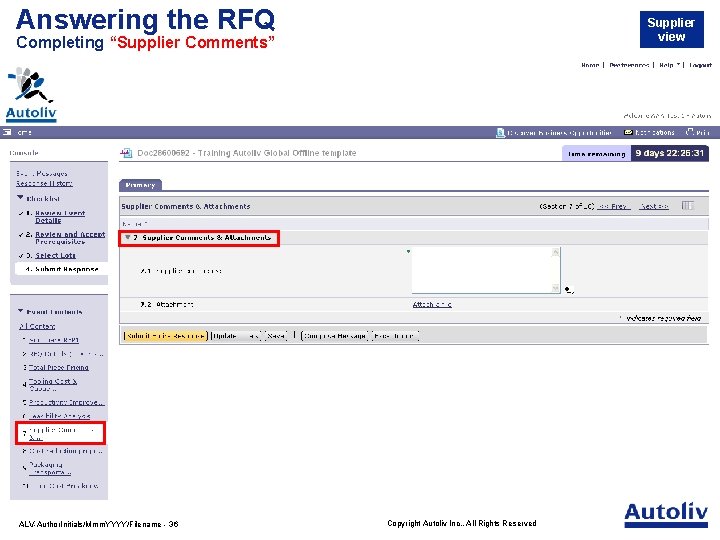This screenshot has width=720, height=540.
Task: Click the Supplier Comments & Attachments panel header text
Action: pyautogui.click(x=186, y=207)
